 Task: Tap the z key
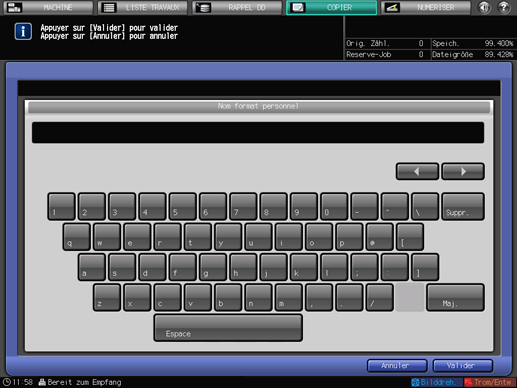pos(107,297)
